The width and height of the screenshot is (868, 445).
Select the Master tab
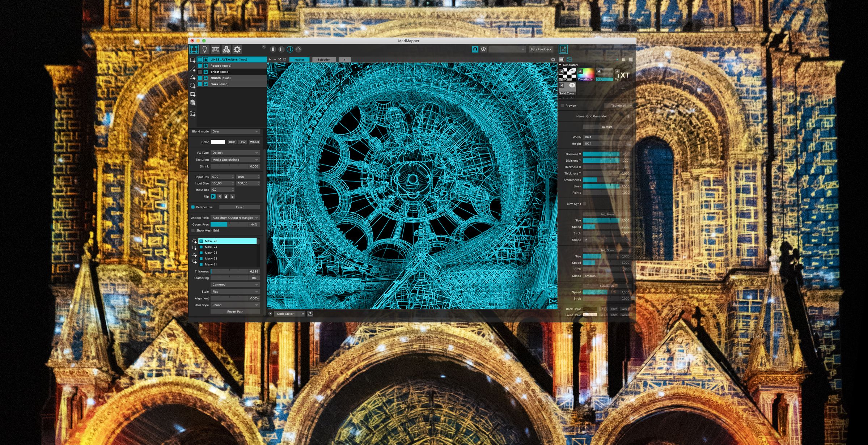299,60
